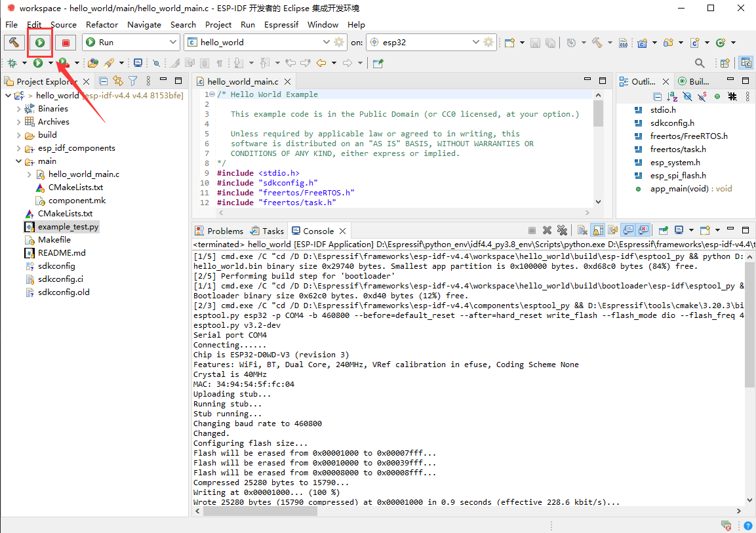This screenshot has width=756, height=533.
Task: Toggle Show Console on Standard Out change
Action: tap(628, 230)
